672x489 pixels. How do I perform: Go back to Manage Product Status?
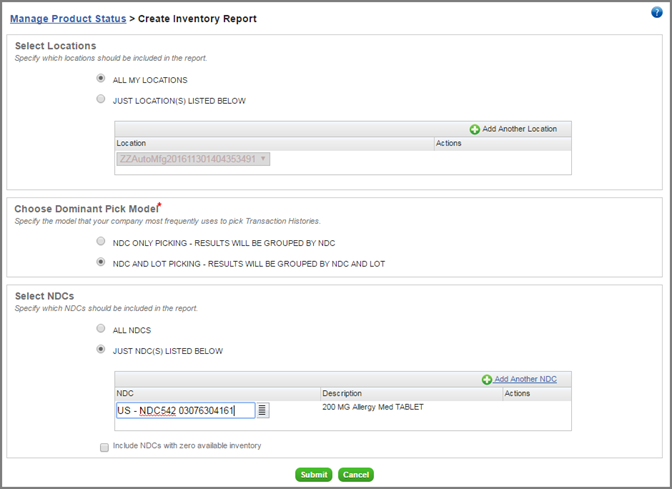[x=68, y=19]
